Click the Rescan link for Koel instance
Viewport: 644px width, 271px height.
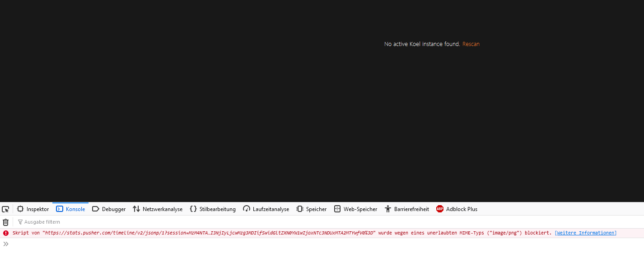[x=471, y=44]
